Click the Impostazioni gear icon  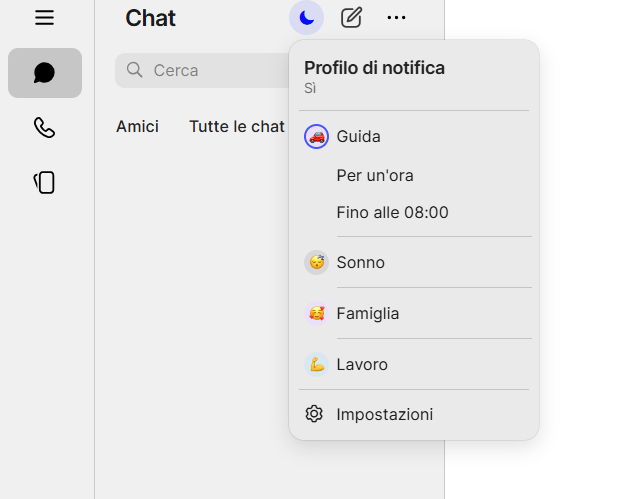tap(315, 414)
